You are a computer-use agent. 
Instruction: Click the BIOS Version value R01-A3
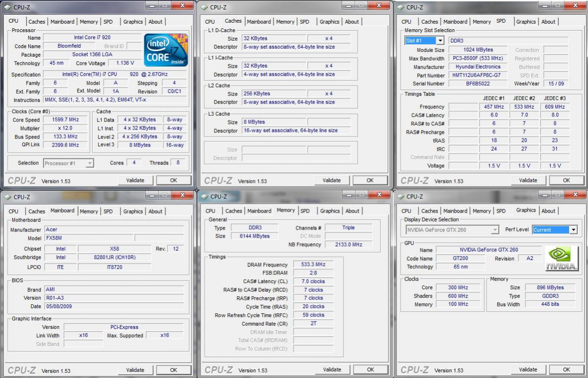pyautogui.click(x=114, y=298)
